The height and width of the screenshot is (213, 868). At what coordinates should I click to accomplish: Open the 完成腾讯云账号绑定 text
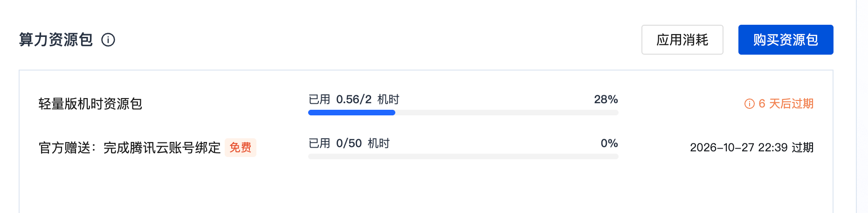coord(162,148)
